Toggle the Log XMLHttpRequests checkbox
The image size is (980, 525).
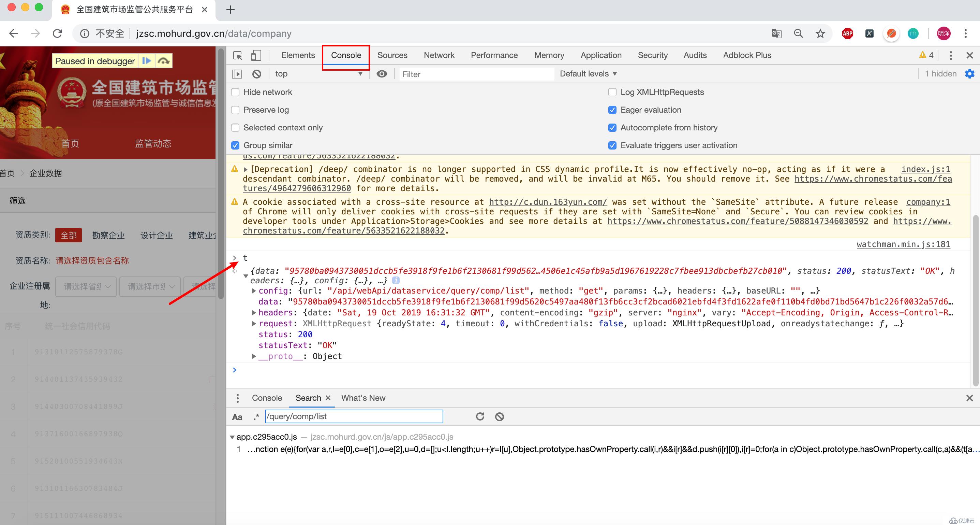click(611, 91)
